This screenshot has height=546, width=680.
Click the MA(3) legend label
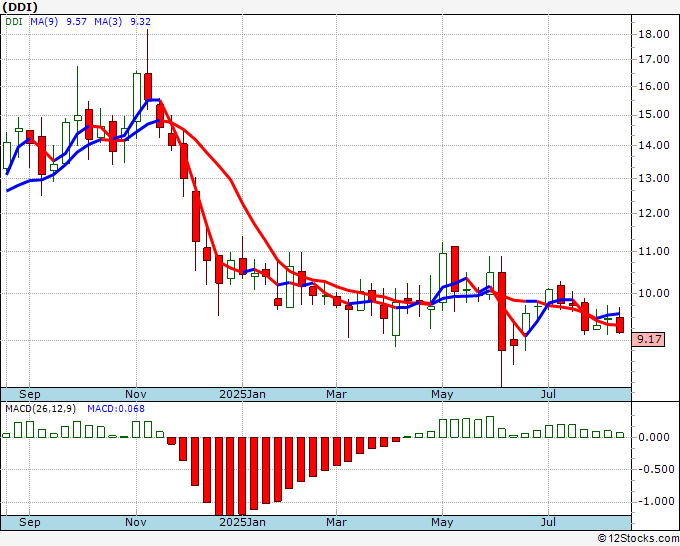point(108,21)
